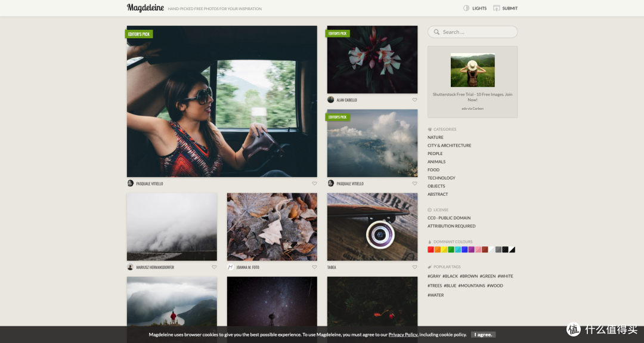Open the #GRAY tag
This screenshot has height=343, width=644.
coord(434,276)
